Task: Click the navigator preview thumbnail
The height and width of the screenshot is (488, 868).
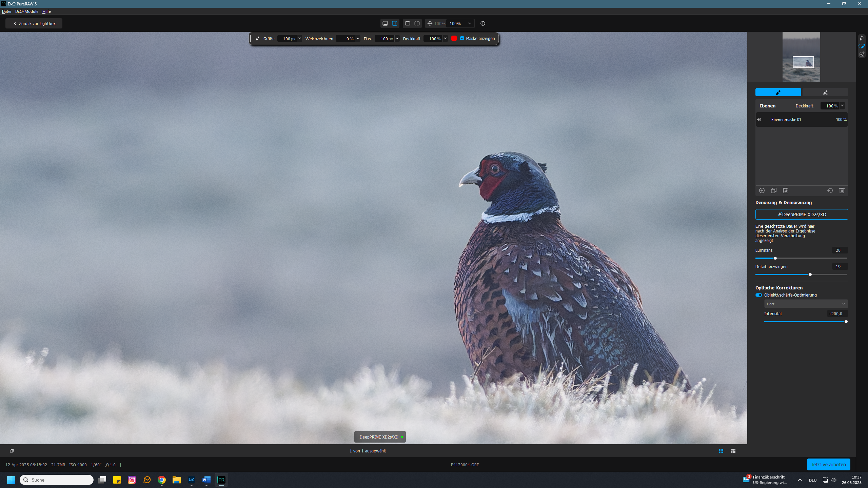Action: [x=801, y=57]
